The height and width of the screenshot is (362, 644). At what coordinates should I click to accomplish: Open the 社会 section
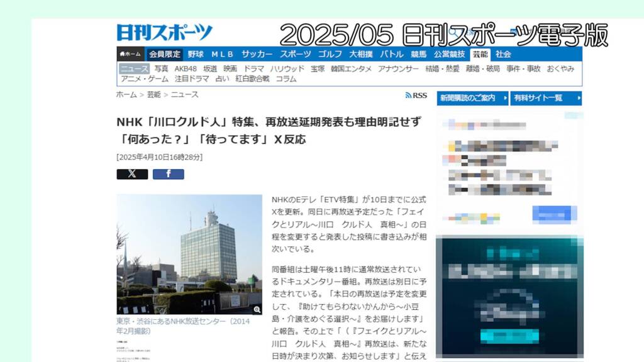[503, 54]
